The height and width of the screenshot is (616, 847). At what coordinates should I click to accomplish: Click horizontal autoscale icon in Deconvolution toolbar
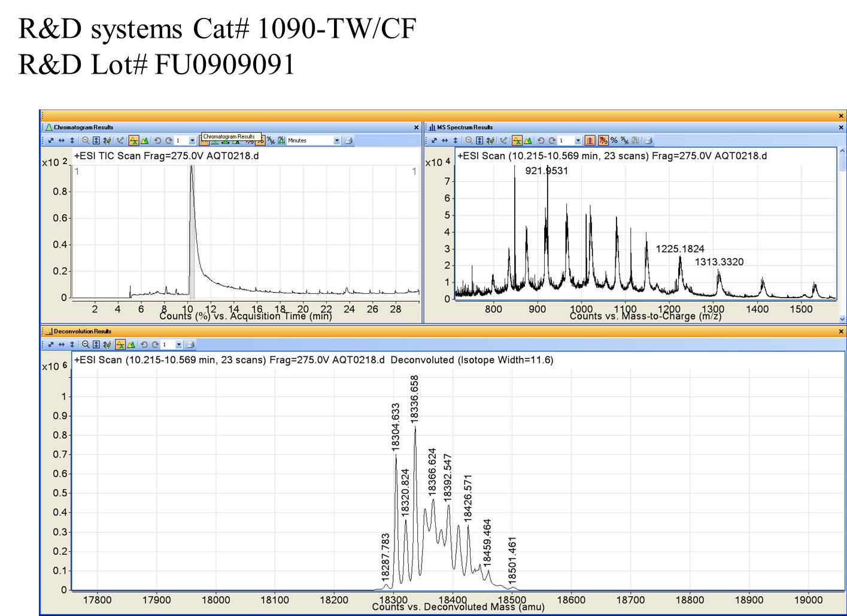click(x=62, y=345)
